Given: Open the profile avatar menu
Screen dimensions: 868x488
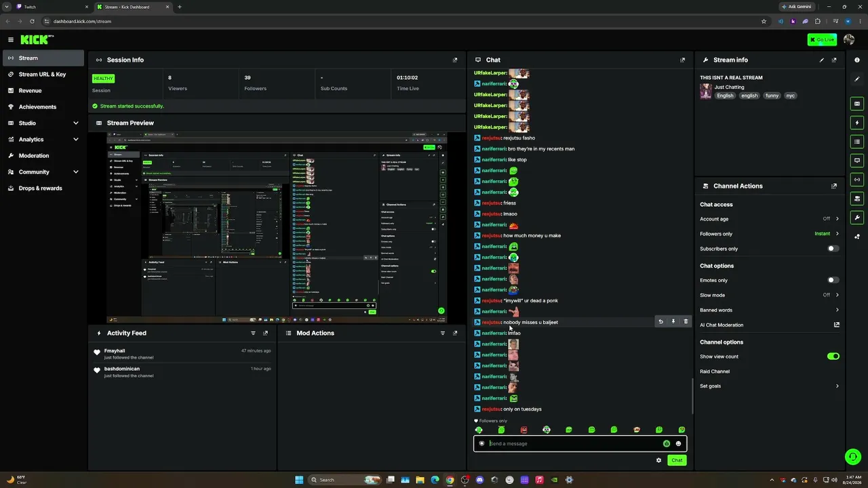Looking at the screenshot, I should pyautogui.click(x=849, y=40).
